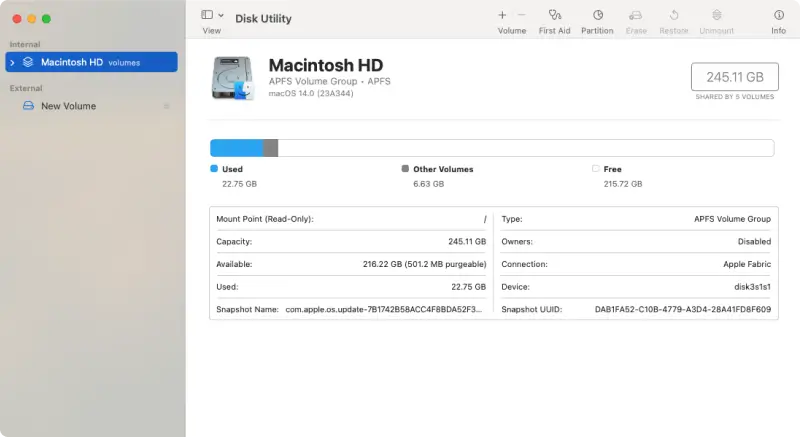
Task: Click SHARED BY 5 VOLUMES caption
Action: coord(735,96)
